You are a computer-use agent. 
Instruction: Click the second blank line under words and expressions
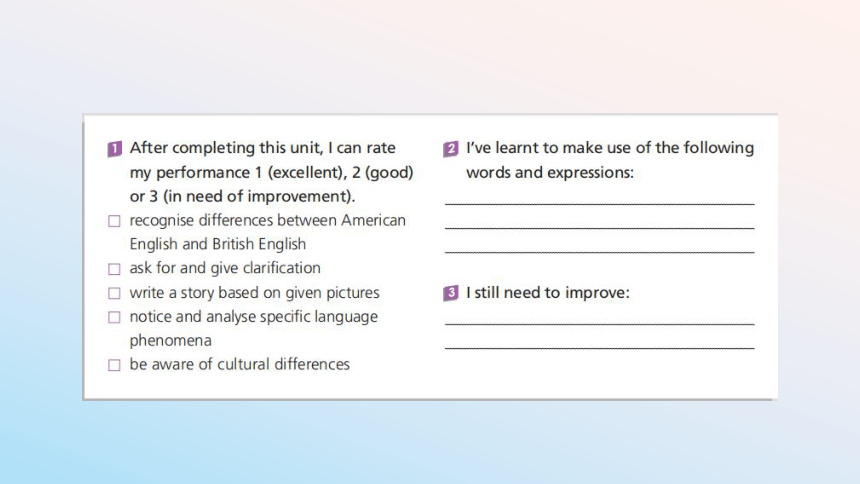599,228
